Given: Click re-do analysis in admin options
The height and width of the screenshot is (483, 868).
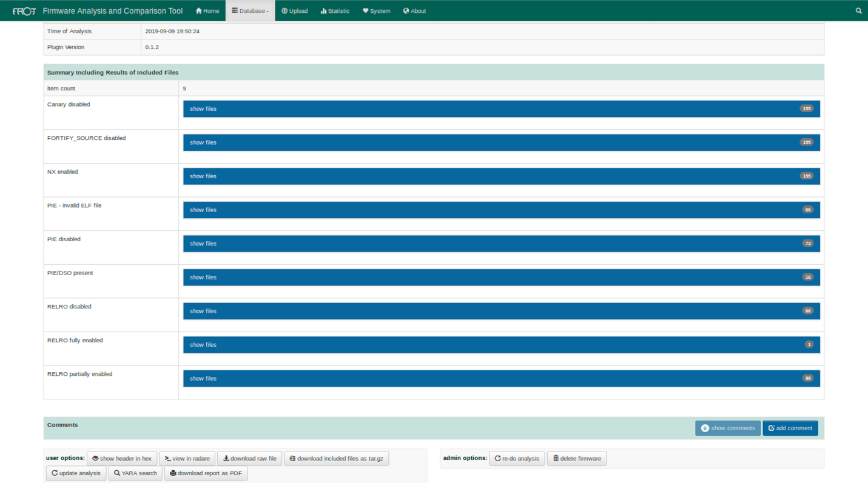Looking at the screenshot, I should pos(517,459).
